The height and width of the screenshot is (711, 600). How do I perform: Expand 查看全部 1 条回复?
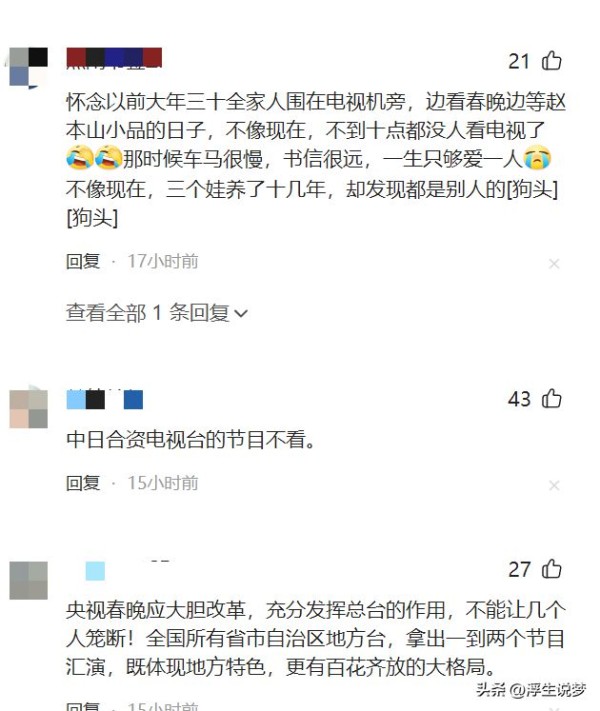157,313
